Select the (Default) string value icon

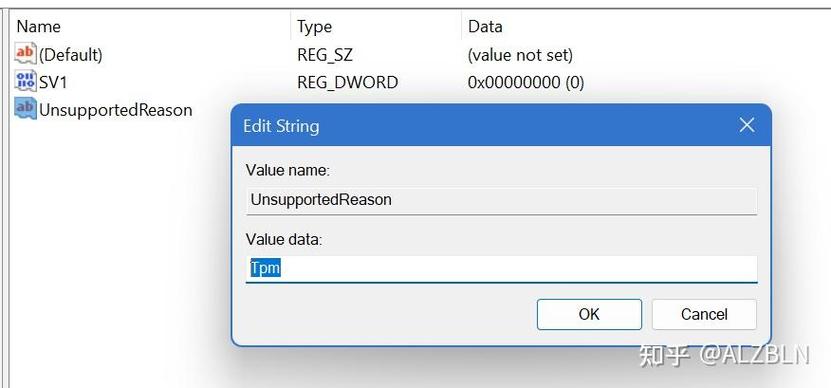click(25, 54)
